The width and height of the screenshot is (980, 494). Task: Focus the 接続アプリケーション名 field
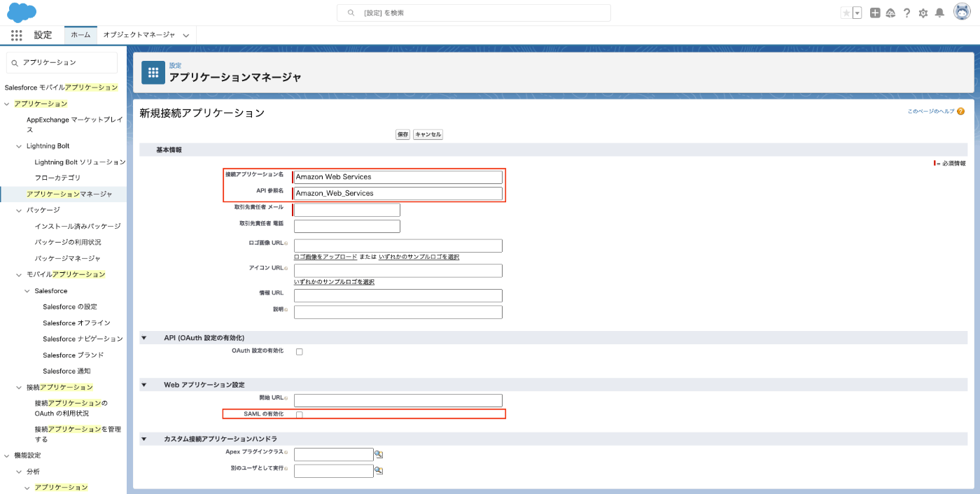pyautogui.click(x=398, y=177)
